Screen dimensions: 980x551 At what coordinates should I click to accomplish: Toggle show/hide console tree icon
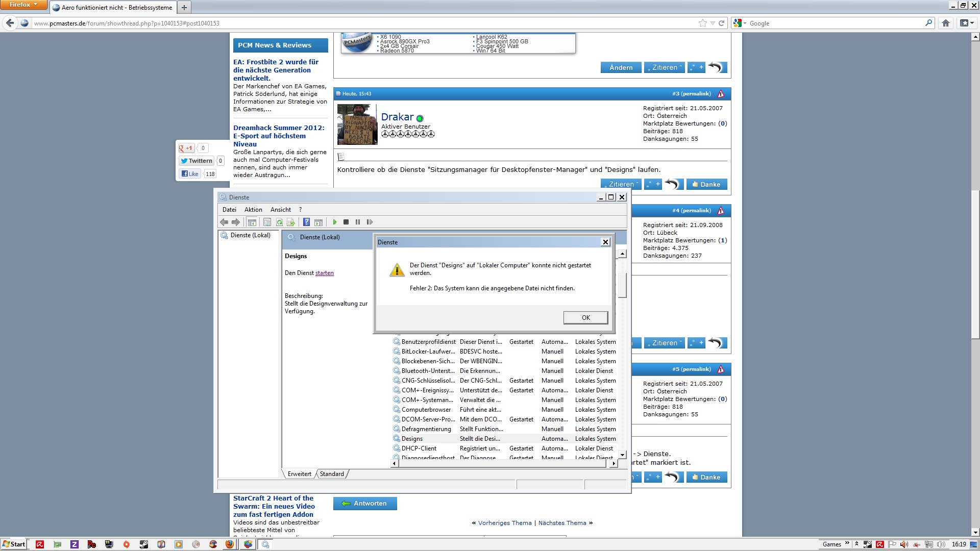(252, 222)
